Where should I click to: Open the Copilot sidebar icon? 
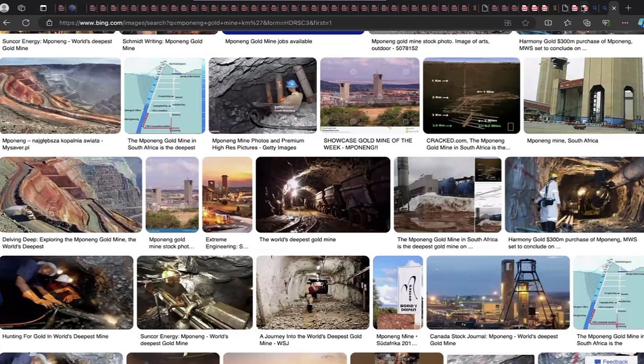tap(640, 23)
